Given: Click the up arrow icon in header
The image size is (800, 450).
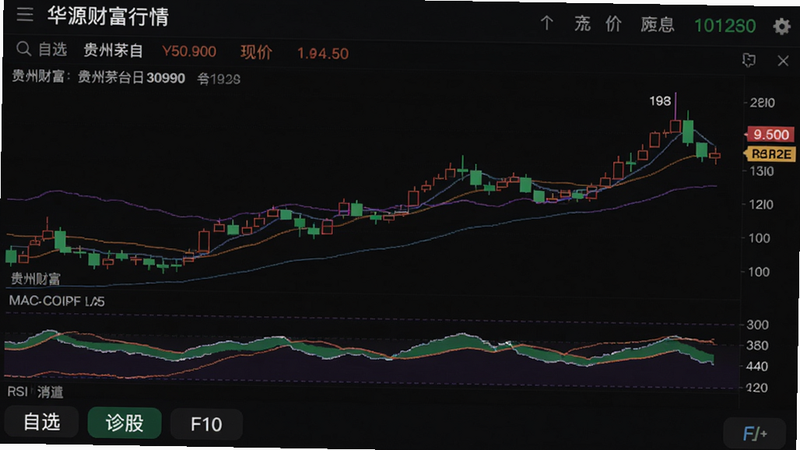Looking at the screenshot, I should pyautogui.click(x=546, y=23).
